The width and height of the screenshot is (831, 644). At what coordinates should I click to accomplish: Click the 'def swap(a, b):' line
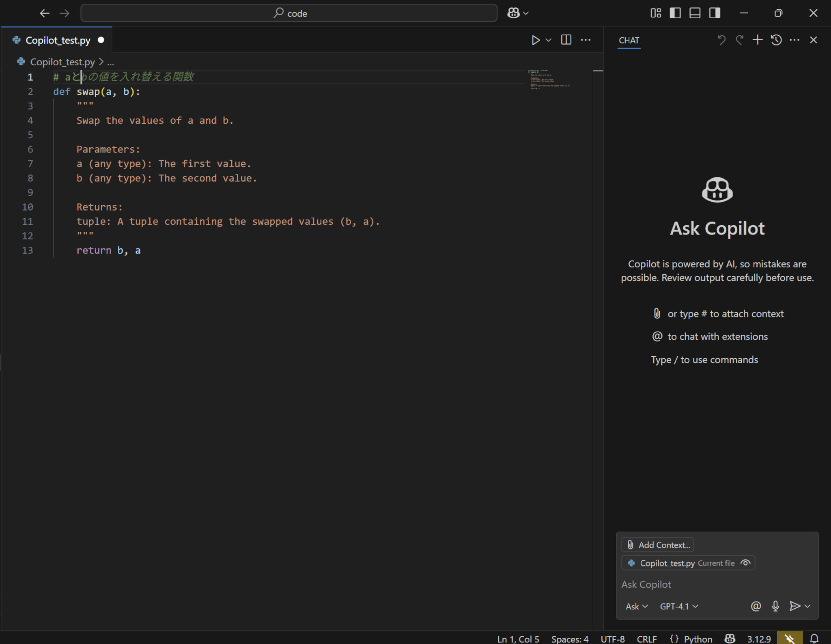(97, 92)
